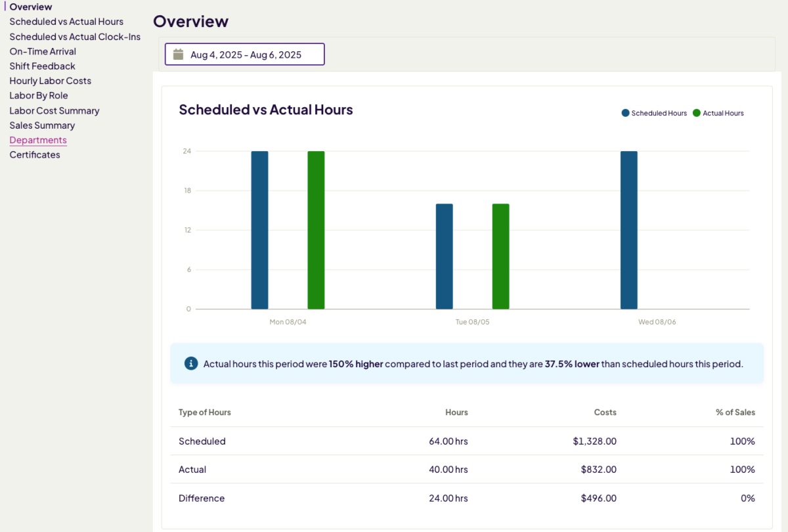Screen dimensions: 788x532
Task: Select Sales Summary from the sidebar
Action: 41,125
